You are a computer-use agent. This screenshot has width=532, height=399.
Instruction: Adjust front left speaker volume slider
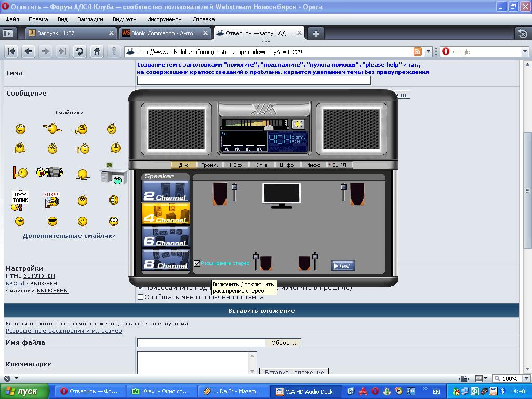point(234,192)
